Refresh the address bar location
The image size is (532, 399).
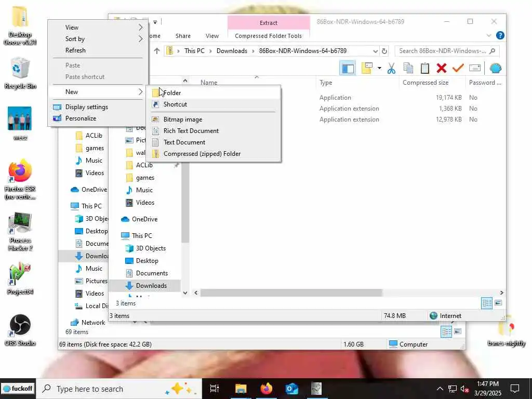click(384, 51)
